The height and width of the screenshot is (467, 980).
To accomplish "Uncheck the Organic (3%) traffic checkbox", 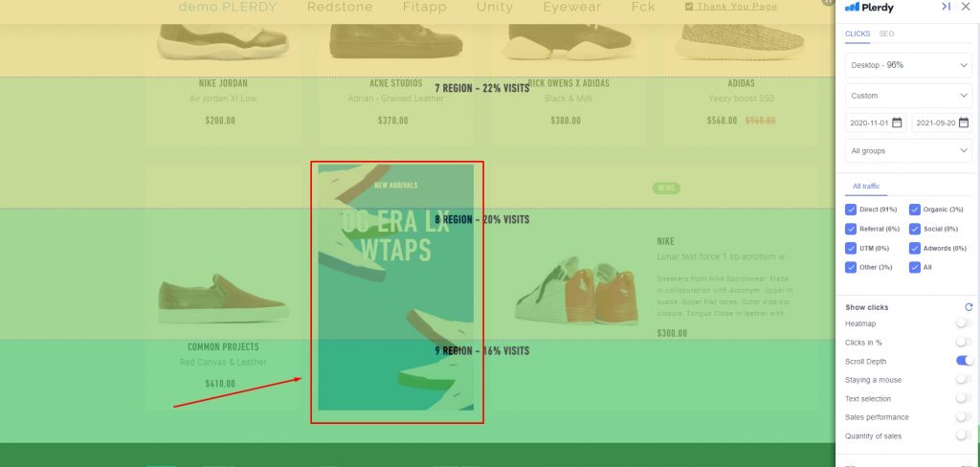I will click(914, 210).
